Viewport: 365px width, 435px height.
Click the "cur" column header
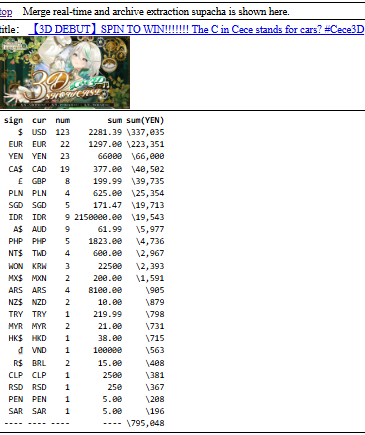tap(39, 120)
